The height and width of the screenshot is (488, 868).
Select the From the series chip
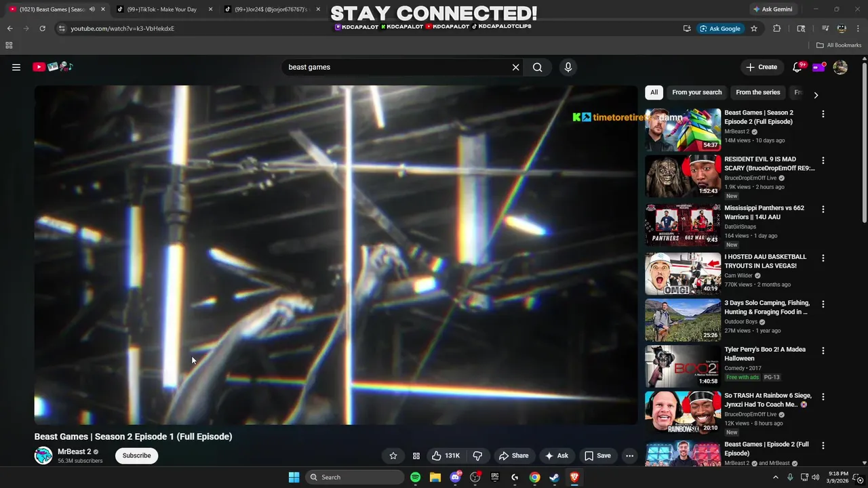pyautogui.click(x=757, y=92)
